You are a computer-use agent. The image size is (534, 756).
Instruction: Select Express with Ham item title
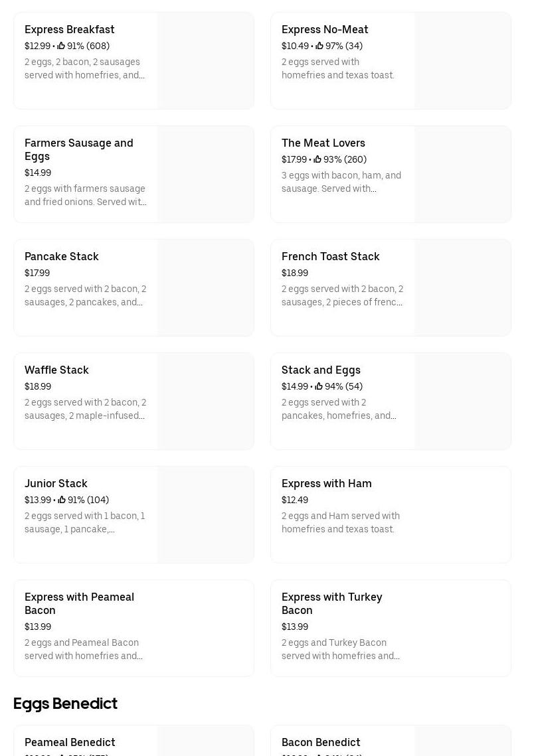point(326,483)
